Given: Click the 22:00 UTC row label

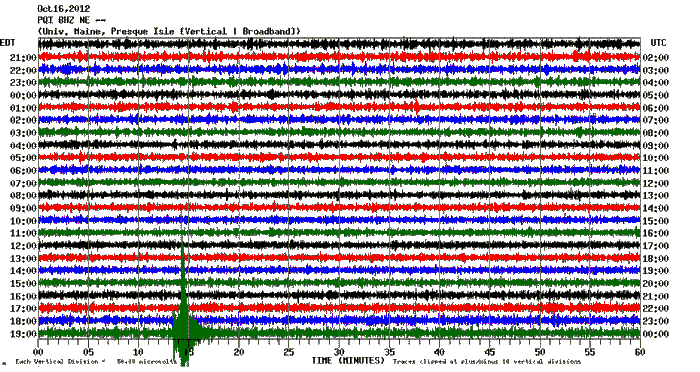Looking at the screenshot, I should 655,309.
